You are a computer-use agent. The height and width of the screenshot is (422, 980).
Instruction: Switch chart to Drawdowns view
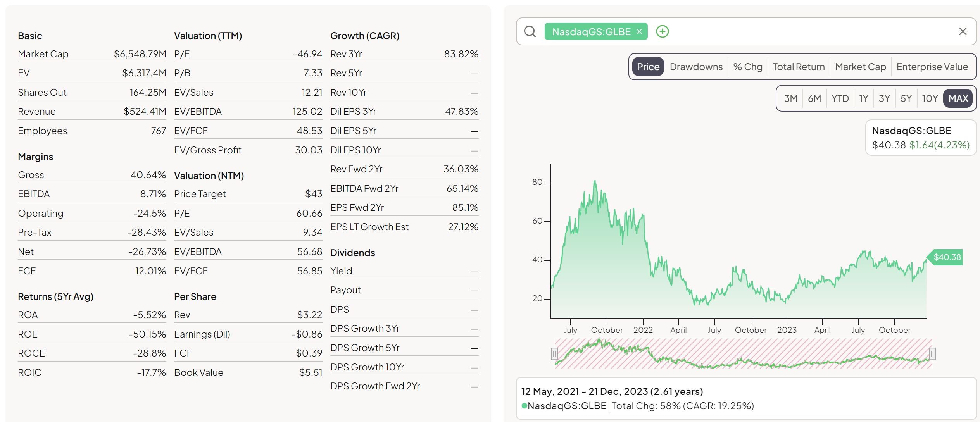coord(696,67)
